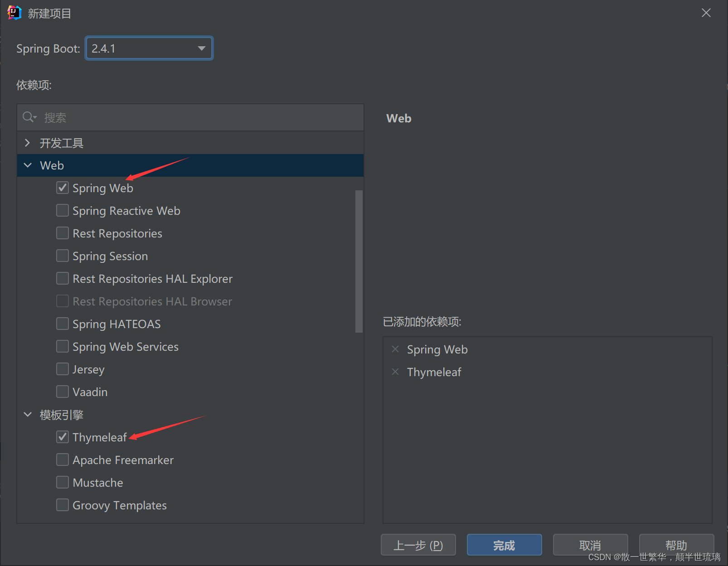
Task: Open the Spring Boot version dropdown
Action: click(x=149, y=48)
